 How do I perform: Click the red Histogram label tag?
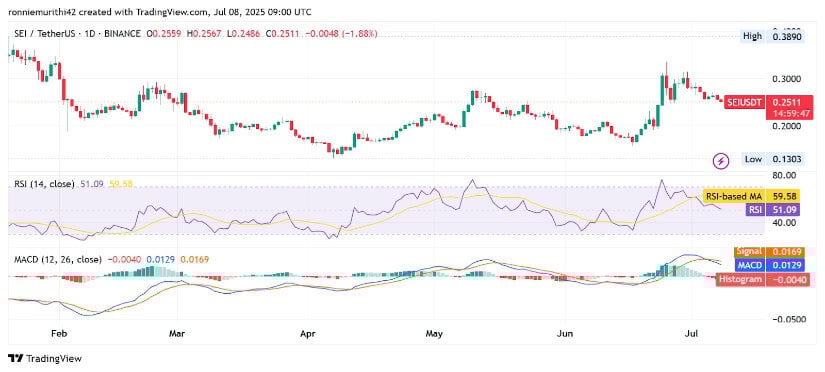pos(740,280)
